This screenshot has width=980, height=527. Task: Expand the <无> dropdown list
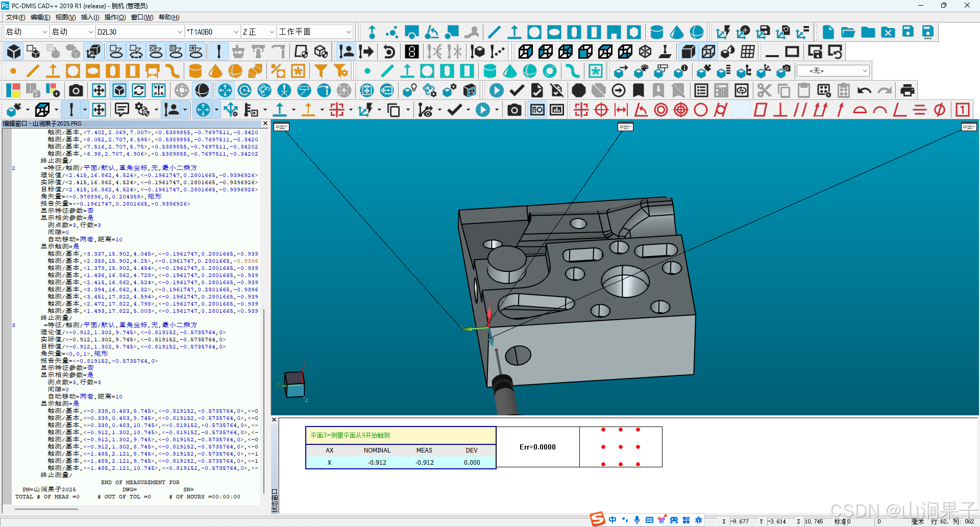pos(865,71)
